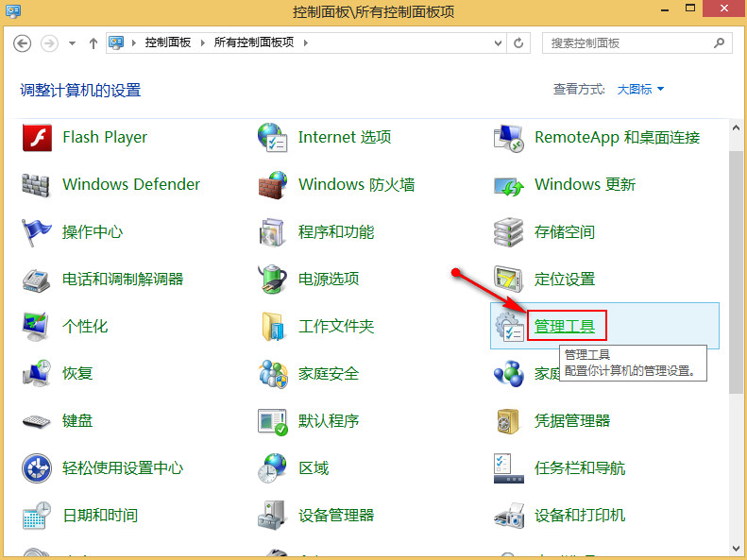Click the 轻松使用设置中心 icon
The height and width of the screenshot is (560, 747).
37,468
